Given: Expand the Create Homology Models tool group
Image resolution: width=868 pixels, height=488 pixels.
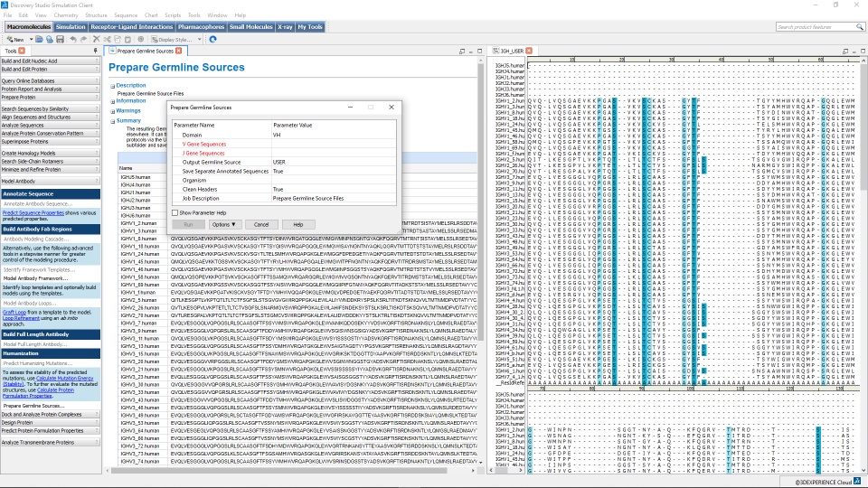Looking at the screenshot, I should point(50,154).
